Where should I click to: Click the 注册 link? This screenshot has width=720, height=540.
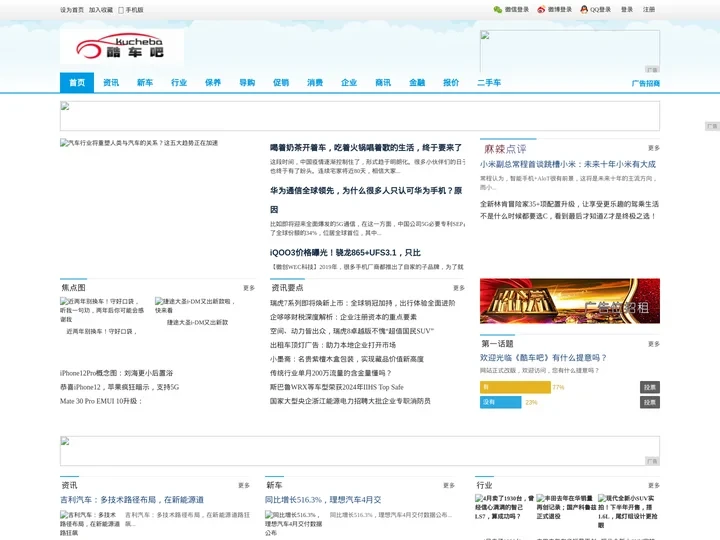coord(648,9)
